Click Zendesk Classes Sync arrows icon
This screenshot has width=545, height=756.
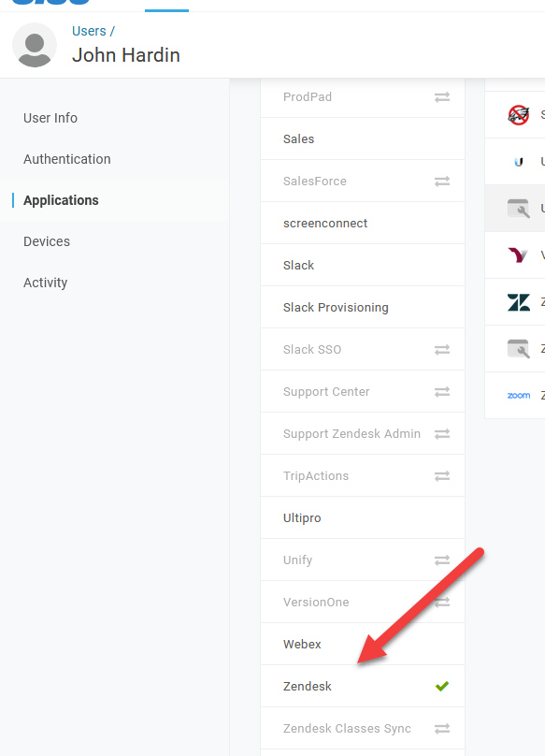(x=442, y=729)
